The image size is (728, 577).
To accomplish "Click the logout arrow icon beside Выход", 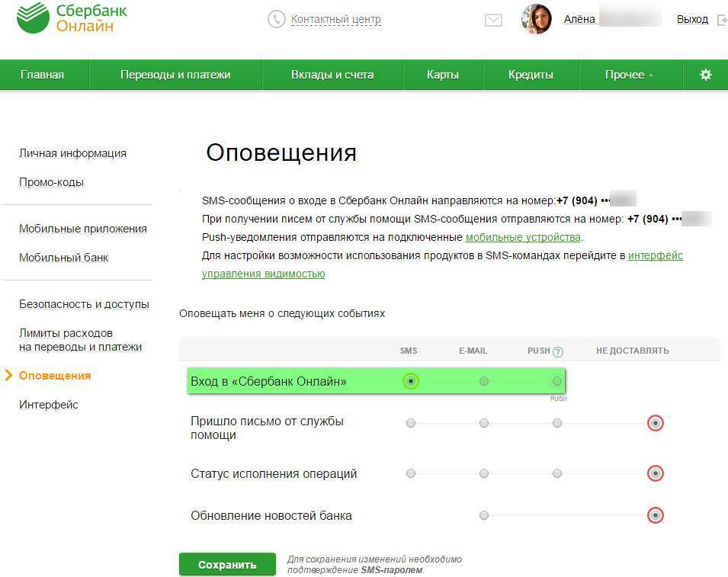I will pos(722,20).
